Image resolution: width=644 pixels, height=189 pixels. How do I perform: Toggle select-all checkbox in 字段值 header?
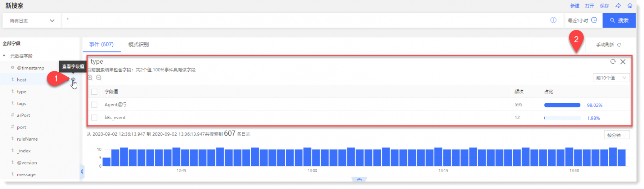tap(94, 92)
